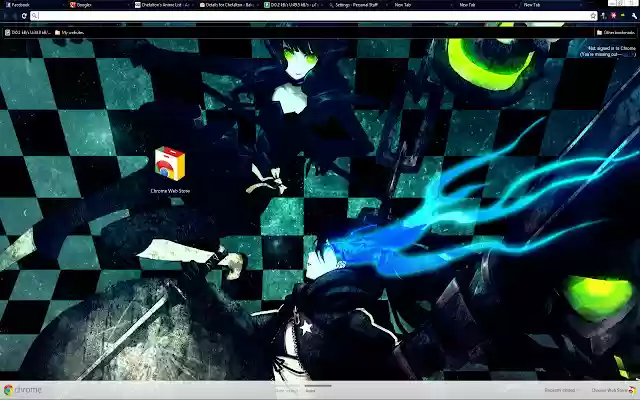Switch to the Anime List tab
Image resolution: width=640 pixels, height=400 pixels.
(165, 5)
